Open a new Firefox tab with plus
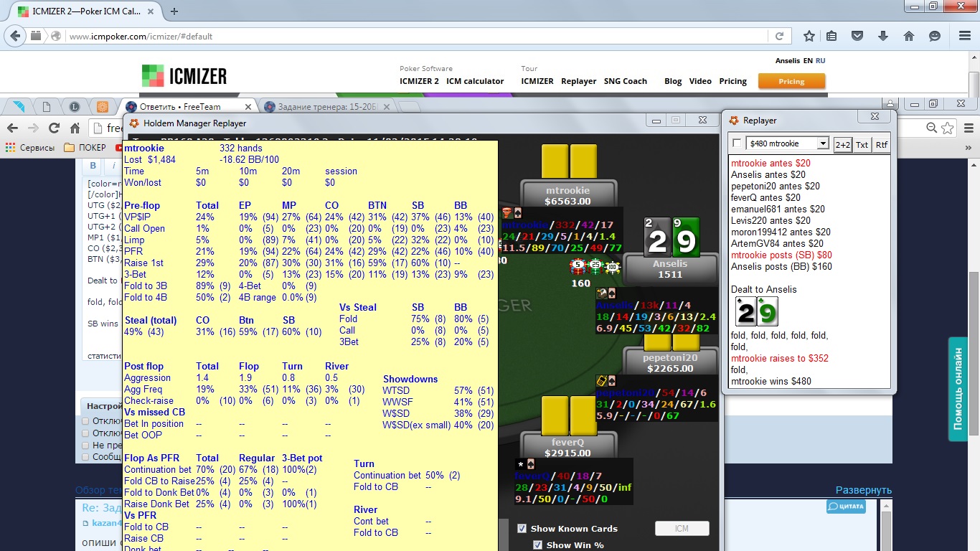The height and width of the screenshot is (551, 980). click(174, 11)
